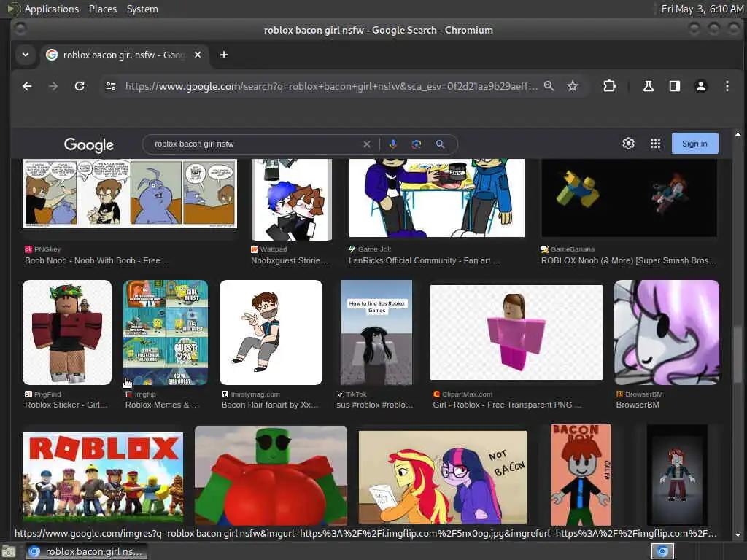Open the comic strip thumbnail
Screen dimensions: 747x560
pyautogui.click(x=130, y=194)
